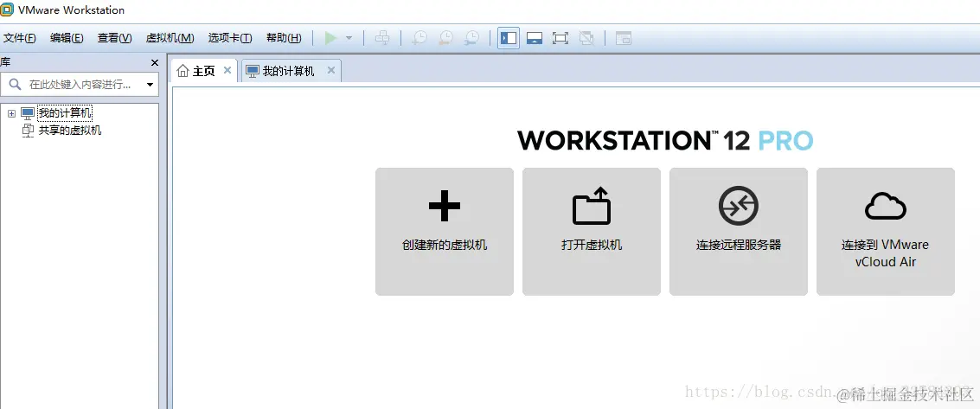Select 共享的虚拟机 in the library tree
The height and width of the screenshot is (409, 980).
(70, 131)
